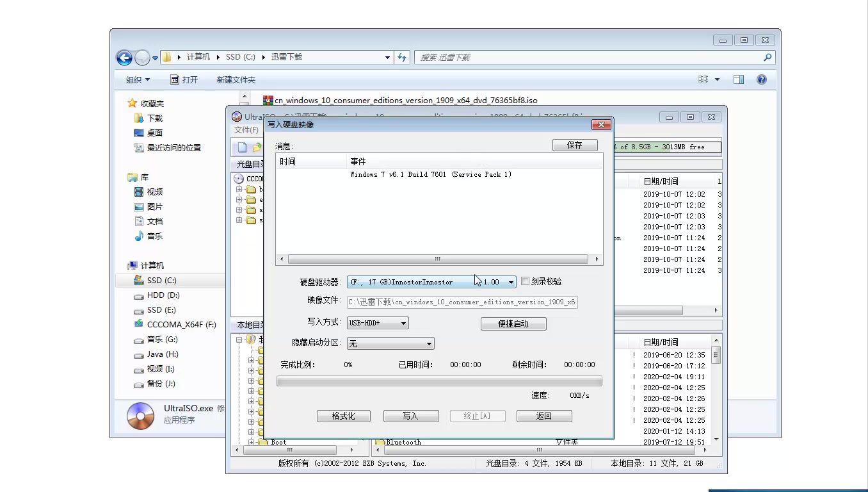The width and height of the screenshot is (868, 492).
Task: Open the 硬盘驱动器 drive dropdown
Action: point(431,282)
